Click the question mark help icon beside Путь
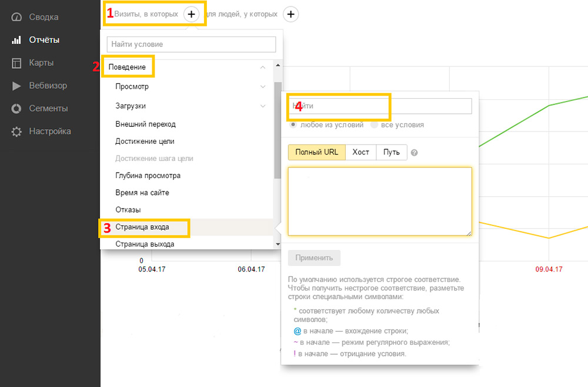Viewport: 588px width, 387px height. 415,153
